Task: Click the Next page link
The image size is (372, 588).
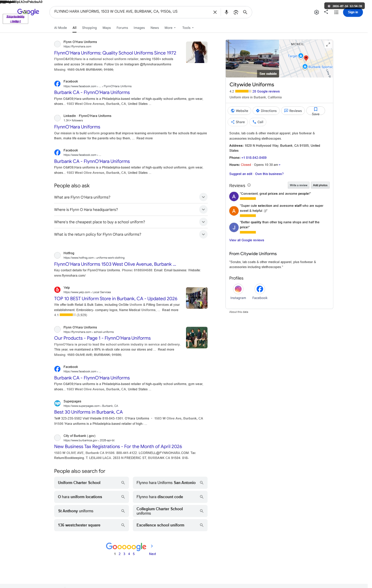Action: click(152, 554)
